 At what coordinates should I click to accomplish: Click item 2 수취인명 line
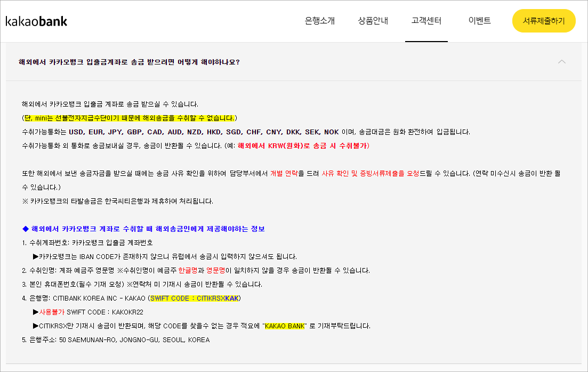(196, 271)
